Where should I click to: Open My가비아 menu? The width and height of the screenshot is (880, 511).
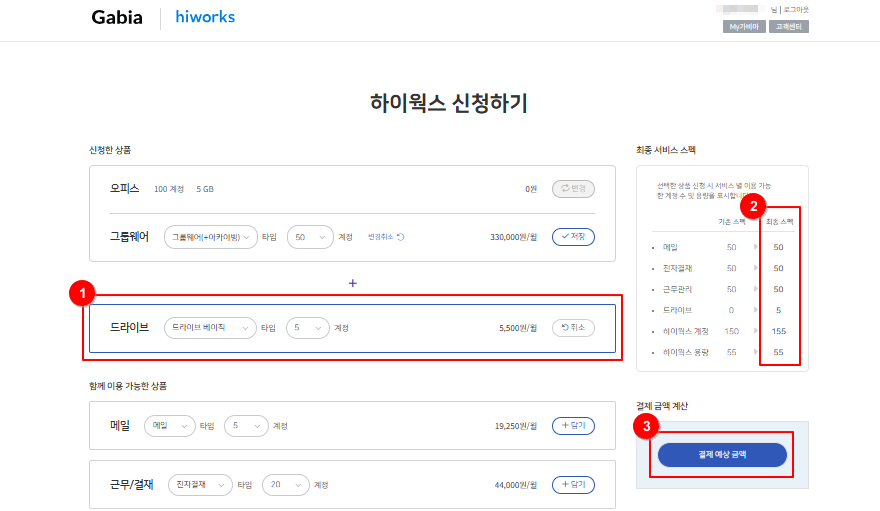[744, 27]
